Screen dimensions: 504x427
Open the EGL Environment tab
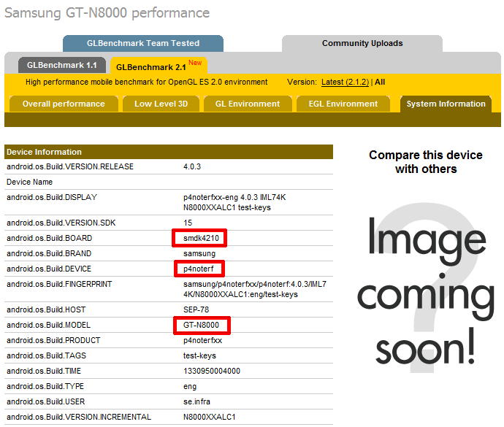click(343, 104)
